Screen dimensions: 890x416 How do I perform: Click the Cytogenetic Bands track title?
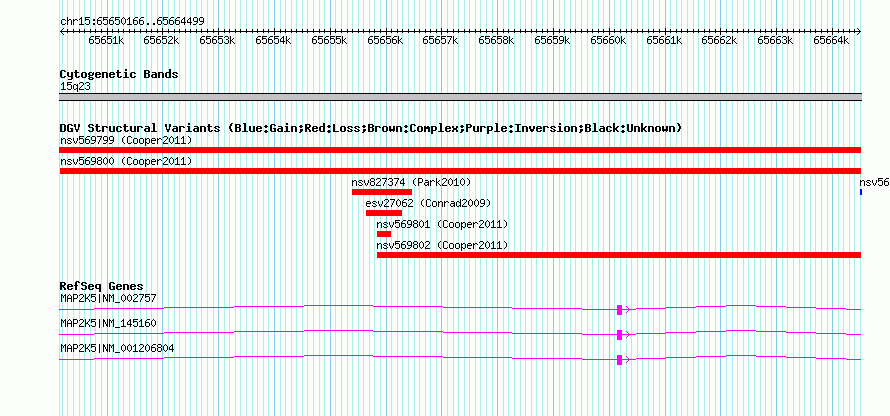click(x=119, y=74)
